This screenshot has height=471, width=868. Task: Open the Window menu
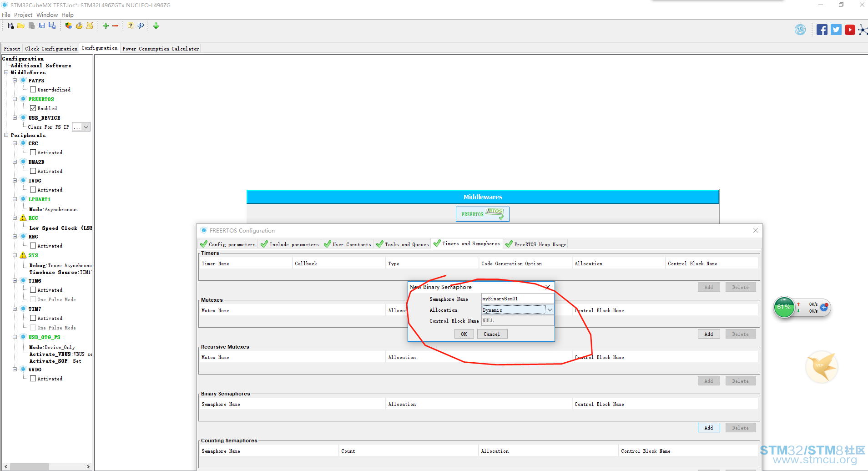click(x=47, y=15)
